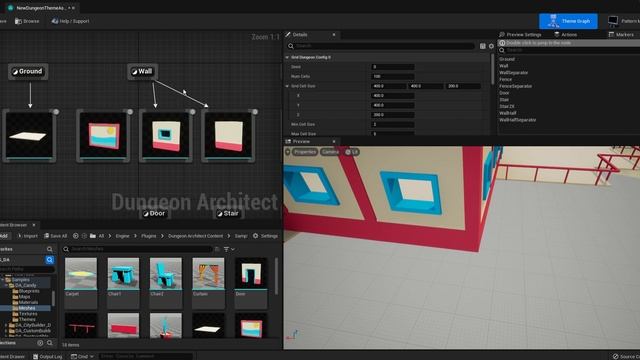Collapse the DA_Candy folder
The image size is (640, 360).
tap(7, 286)
